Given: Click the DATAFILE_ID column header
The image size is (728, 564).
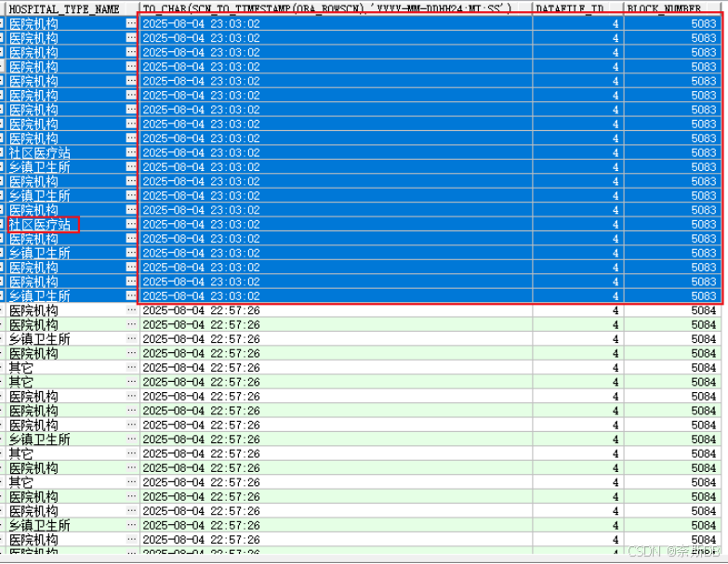Looking at the screenshot, I should click(577, 8).
